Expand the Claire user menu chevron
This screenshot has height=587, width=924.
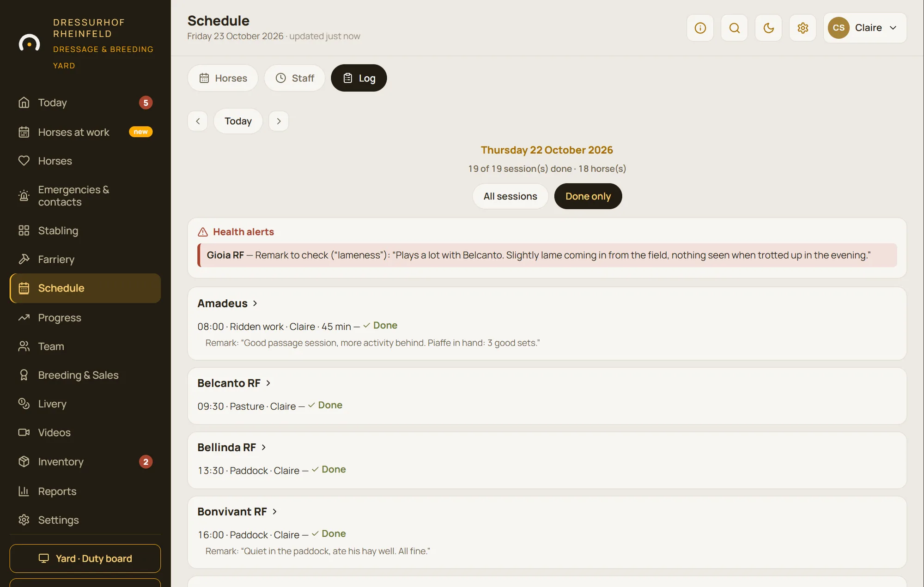[893, 28]
